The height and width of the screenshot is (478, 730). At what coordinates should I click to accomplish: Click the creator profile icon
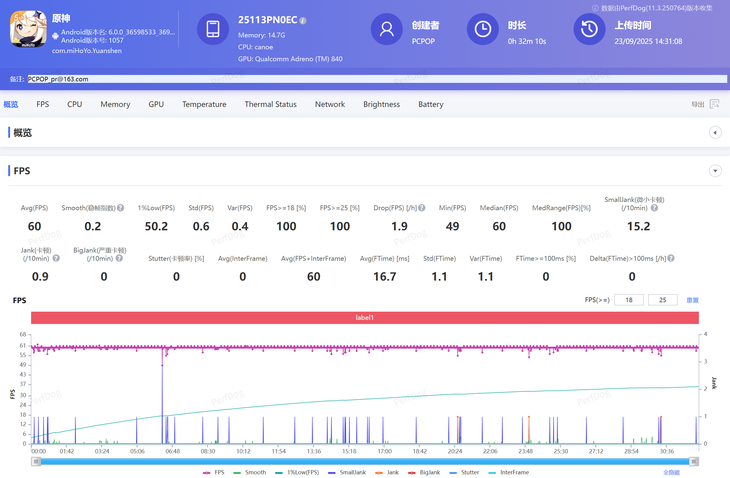(386, 30)
